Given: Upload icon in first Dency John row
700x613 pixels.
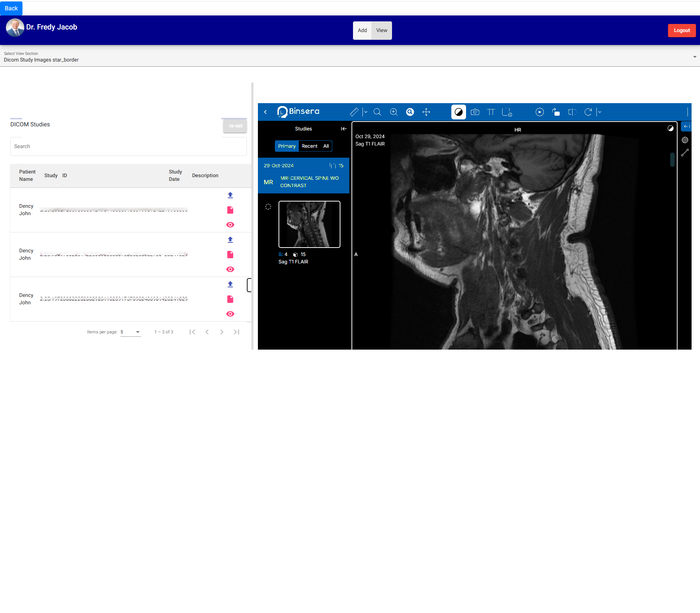Looking at the screenshot, I should click(230, 195).
